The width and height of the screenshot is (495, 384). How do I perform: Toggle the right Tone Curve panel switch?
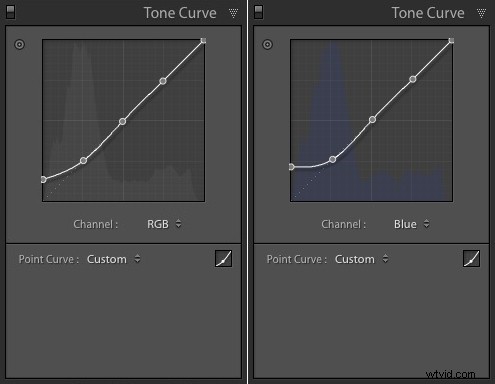258,13
